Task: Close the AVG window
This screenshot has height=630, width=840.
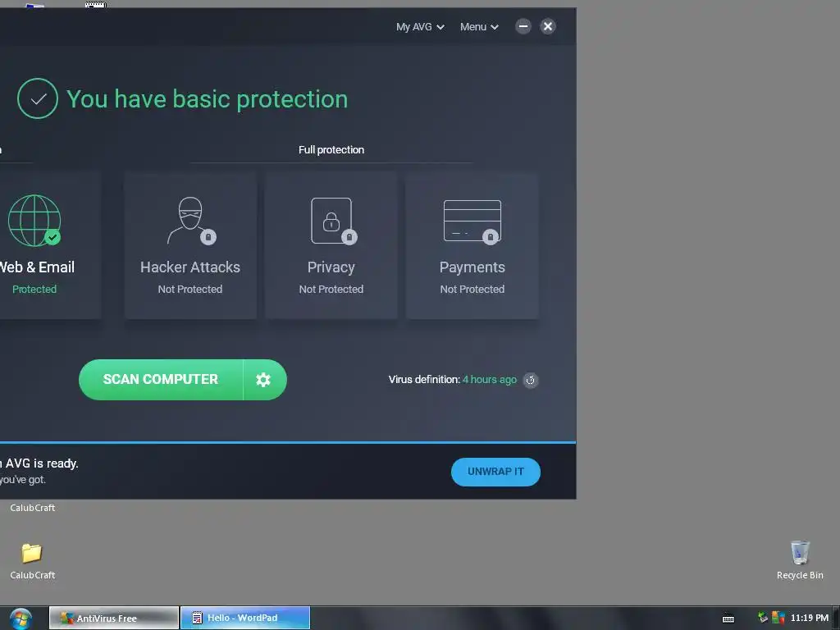Action: coord(547,26)
